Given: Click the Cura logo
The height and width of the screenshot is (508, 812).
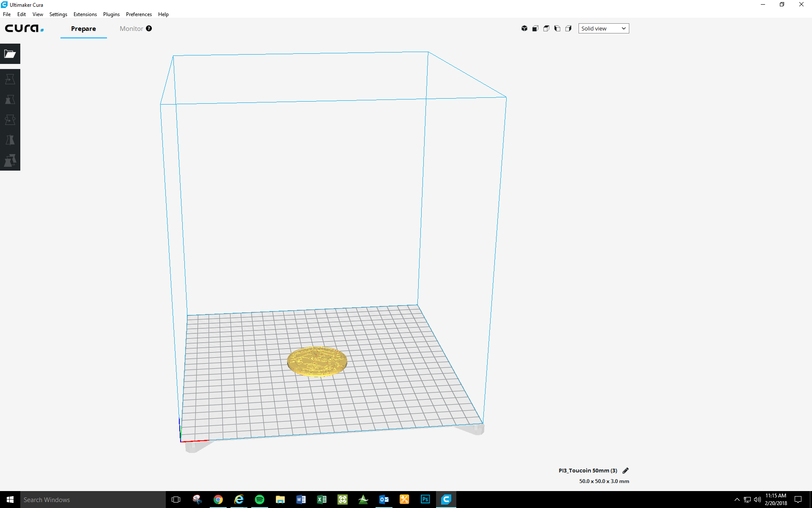Looking at the screenshot, I should click(24, 28).
